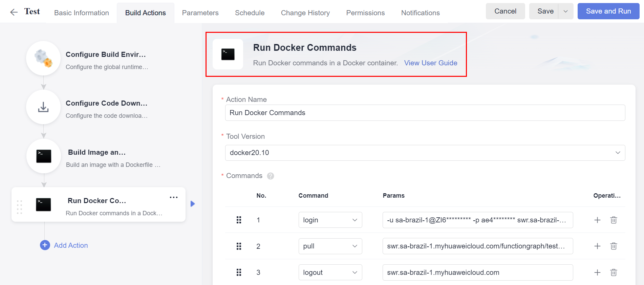This screenshot has height=285, width=644.
Task: Delete the logout command row
Action: tap(614, 272)
